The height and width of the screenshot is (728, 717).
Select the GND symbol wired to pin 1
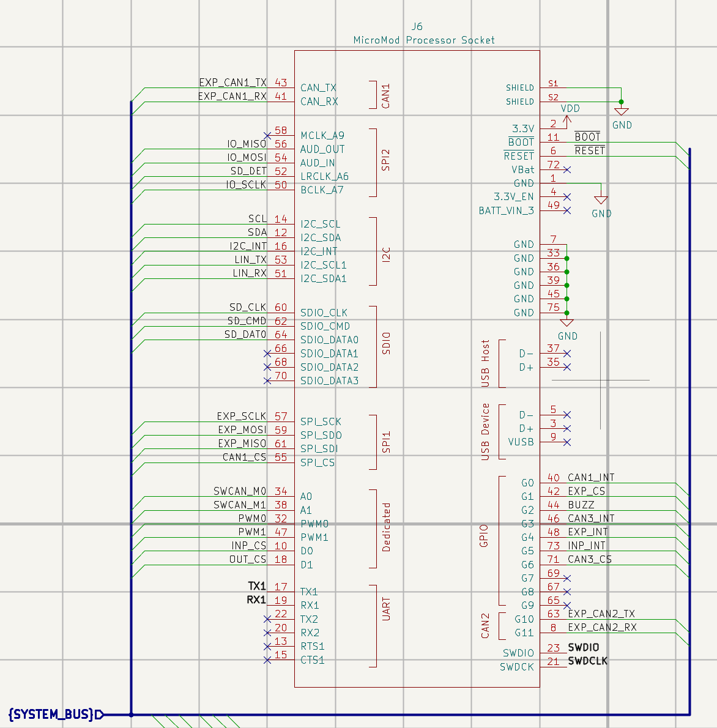pos(601,201)
